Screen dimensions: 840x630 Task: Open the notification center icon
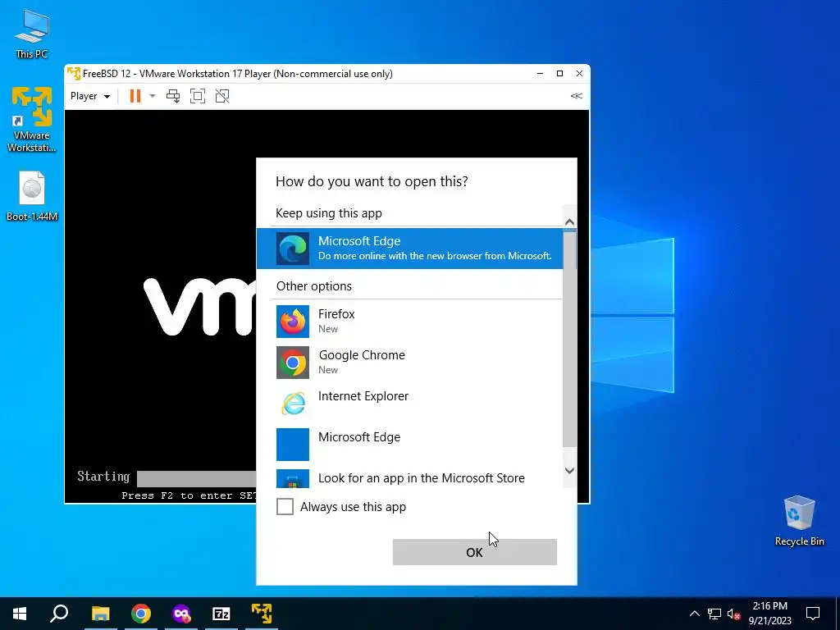813,614
